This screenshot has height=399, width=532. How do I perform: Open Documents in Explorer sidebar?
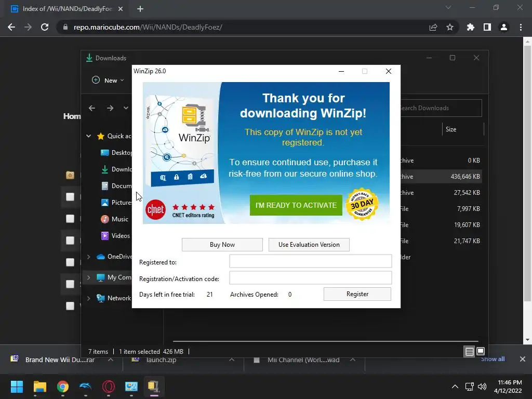[x=116, y=186]
